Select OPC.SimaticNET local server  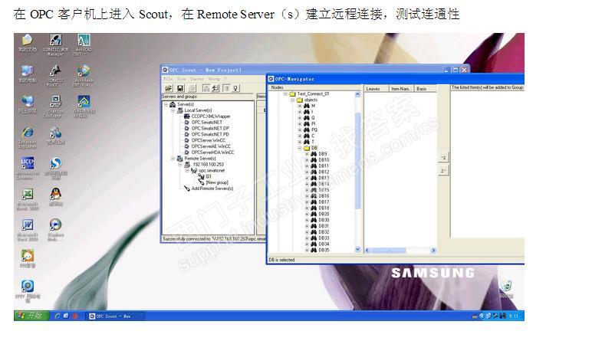pyautogui.click(x=207, y=123)
